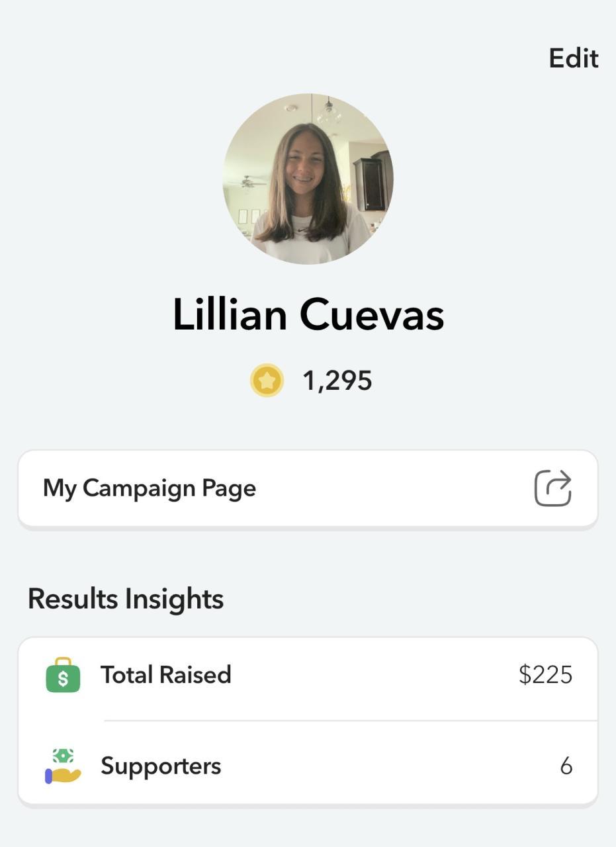Image resolution: width=616 pixels, height=847 pixels.
Task: Select the Supporters label
Action: click(x=161, y=766)
